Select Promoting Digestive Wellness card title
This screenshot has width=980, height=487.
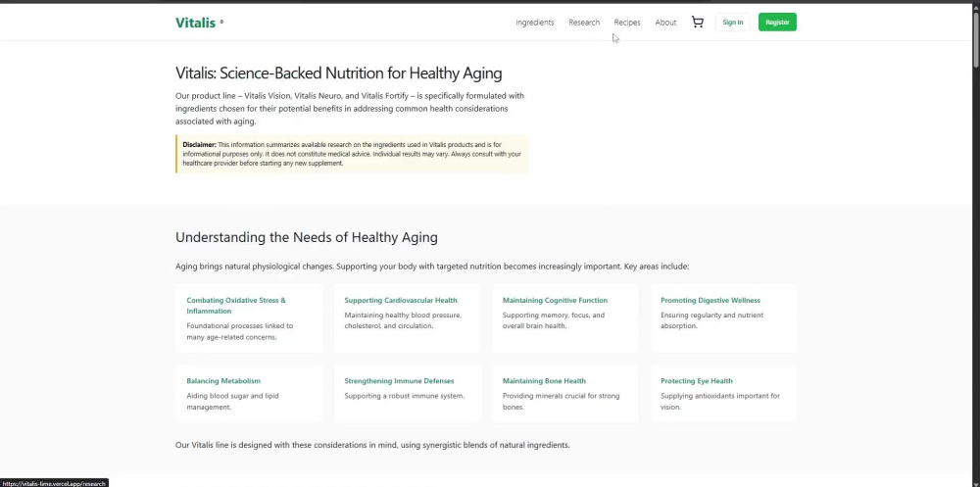coord(710,300)
